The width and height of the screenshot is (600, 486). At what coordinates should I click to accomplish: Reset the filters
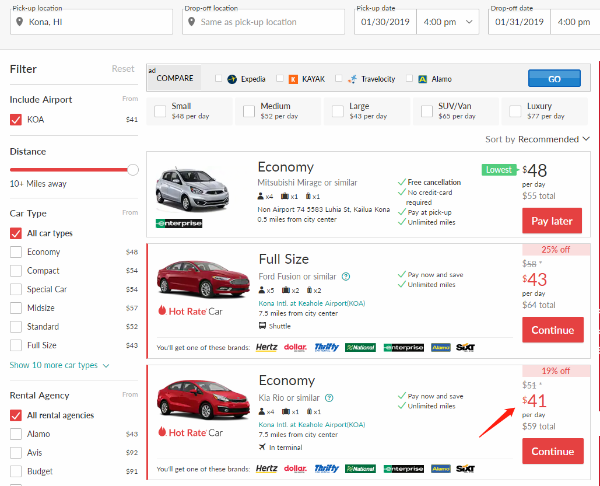coord(123,69)
